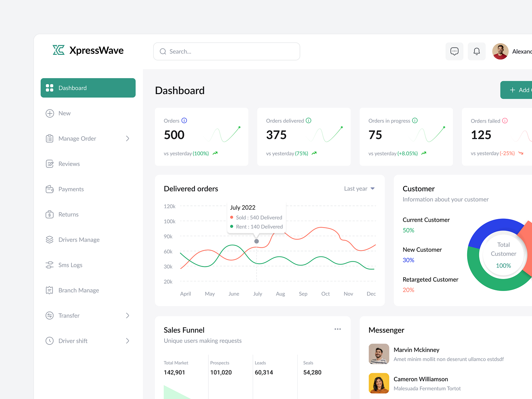Select New from the sidebar menu

[x=64, y=113]
